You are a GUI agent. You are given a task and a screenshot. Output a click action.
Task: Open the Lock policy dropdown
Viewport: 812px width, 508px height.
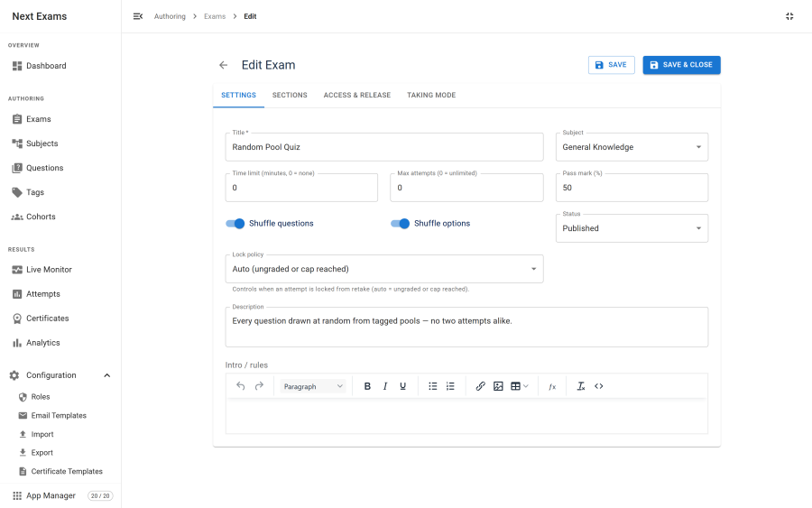coord(384,269)
